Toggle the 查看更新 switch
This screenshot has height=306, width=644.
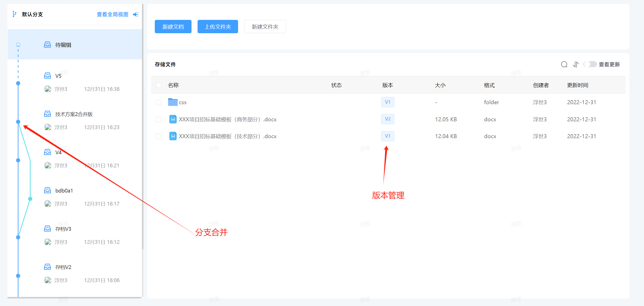coord(590,64)
